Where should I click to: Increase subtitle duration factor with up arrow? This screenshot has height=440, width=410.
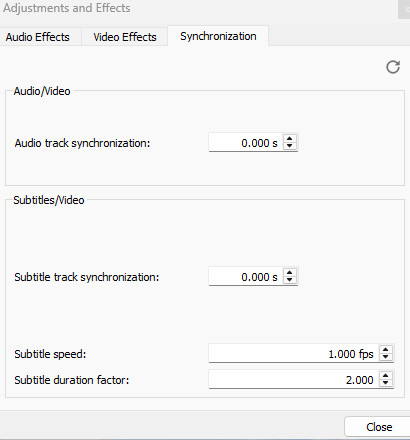pos(386,376)
